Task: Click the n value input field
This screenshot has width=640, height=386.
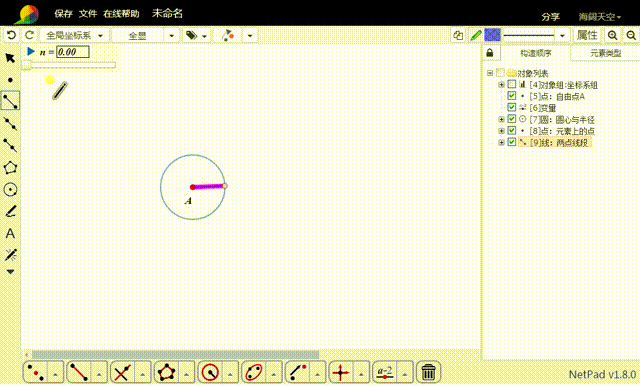Action: 73,52
